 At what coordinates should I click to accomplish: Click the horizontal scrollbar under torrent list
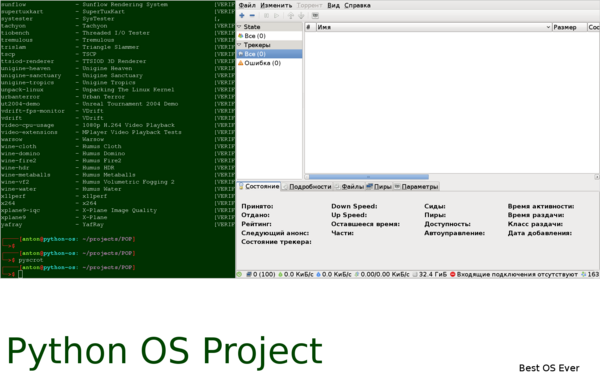[x=368, y=177]
